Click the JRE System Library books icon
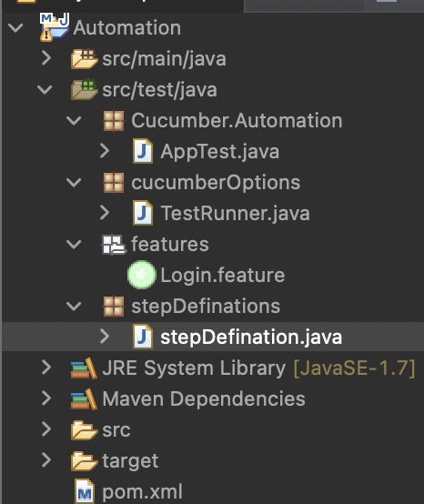This screenshot has height=504, width=424. (84, 368)
